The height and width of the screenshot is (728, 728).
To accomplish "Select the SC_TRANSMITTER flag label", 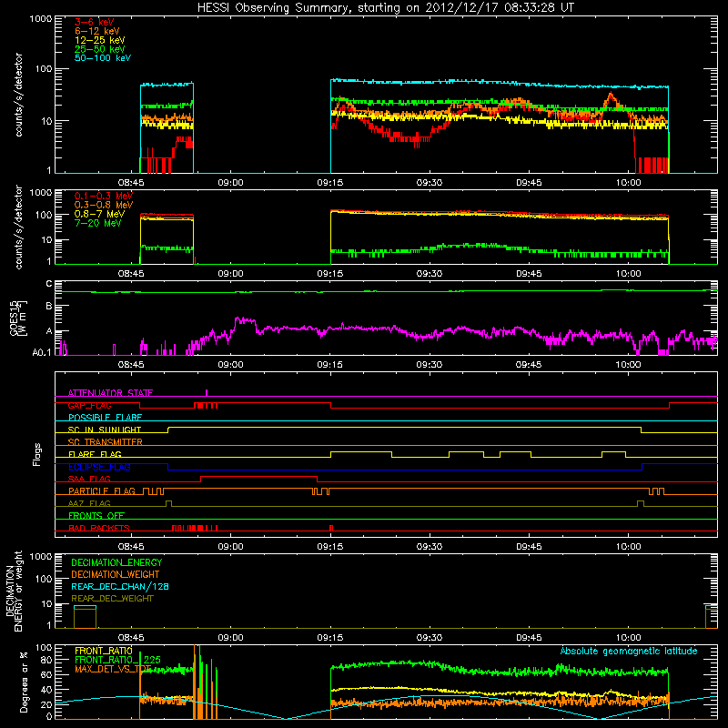I will pyautogui.click(x=105, y=442).
